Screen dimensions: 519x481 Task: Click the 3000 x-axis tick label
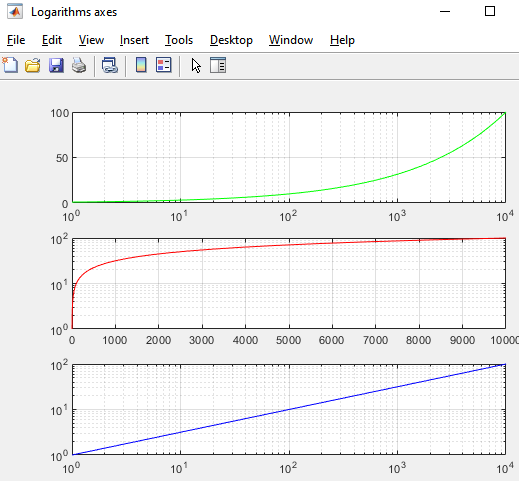(x=202, y=340)
